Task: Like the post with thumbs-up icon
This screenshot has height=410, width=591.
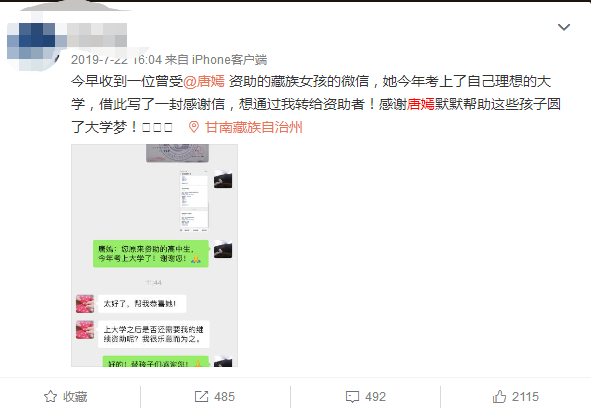Action: point(499,396)
